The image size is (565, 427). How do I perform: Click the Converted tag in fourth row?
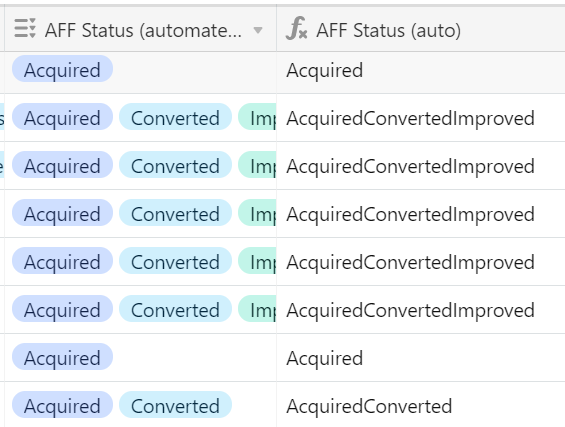click(175, 213)
